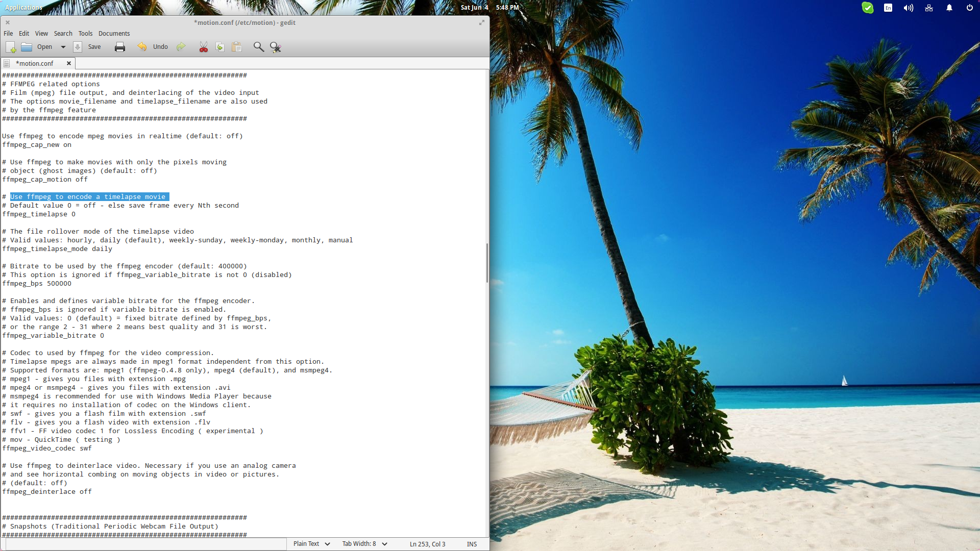Open the Plain Text language dropdown
The height and width of the screenshot is (551, 980).
(x=312, y=544)
